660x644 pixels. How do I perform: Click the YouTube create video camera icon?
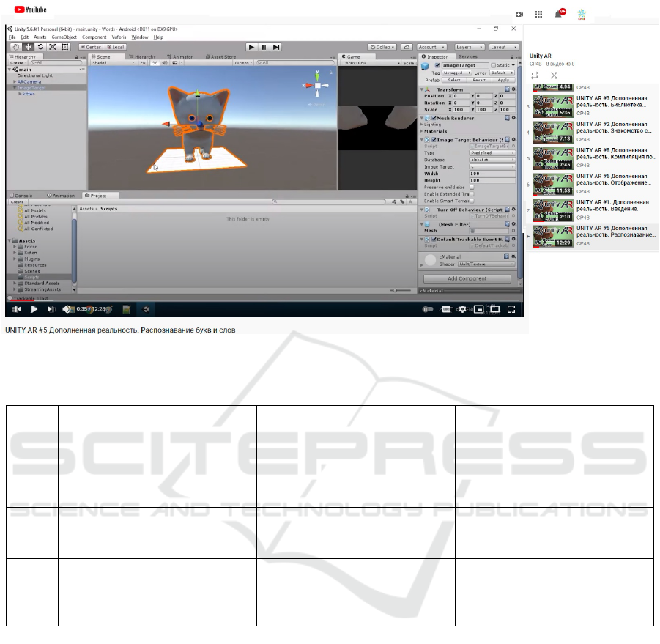pyautogui.click(x=519, y=14)
